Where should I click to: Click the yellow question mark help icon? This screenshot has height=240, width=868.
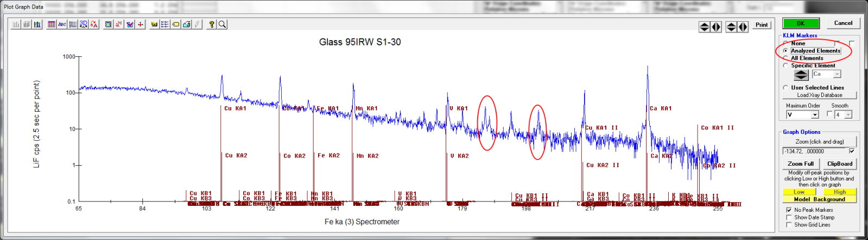click(212, 24)
